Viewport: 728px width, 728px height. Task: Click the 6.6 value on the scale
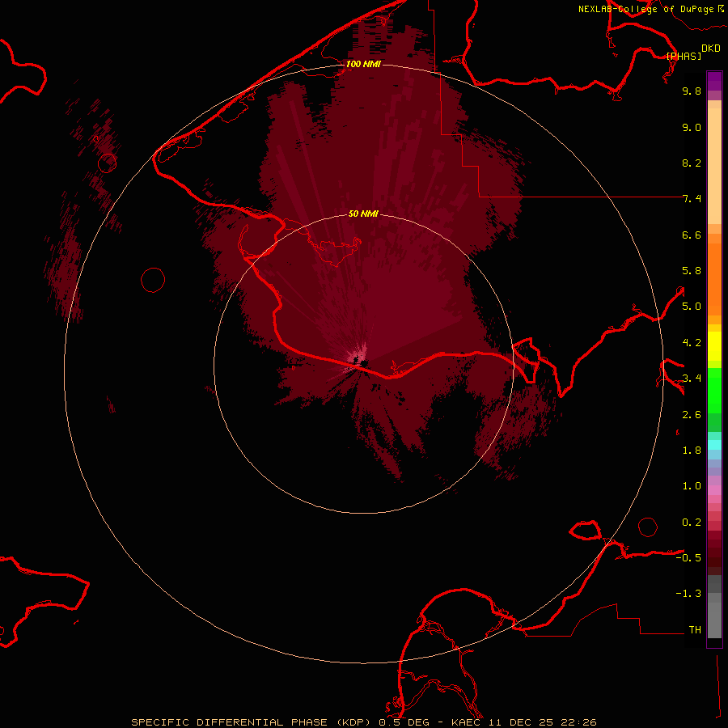click(692, 235)
